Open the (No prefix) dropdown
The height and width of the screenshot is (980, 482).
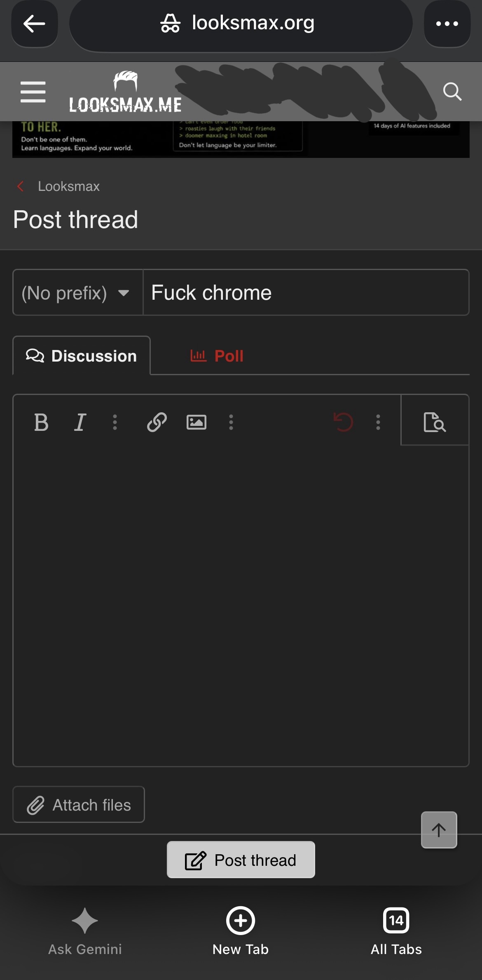pyautogui.click(x=78, y=293)
